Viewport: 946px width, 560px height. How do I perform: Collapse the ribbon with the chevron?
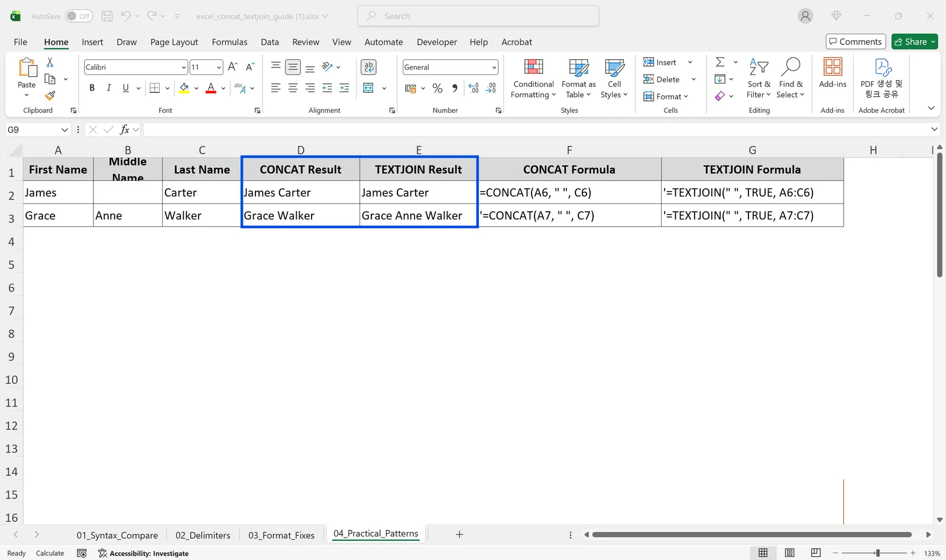pyautogui.click(x=931, y=108)
